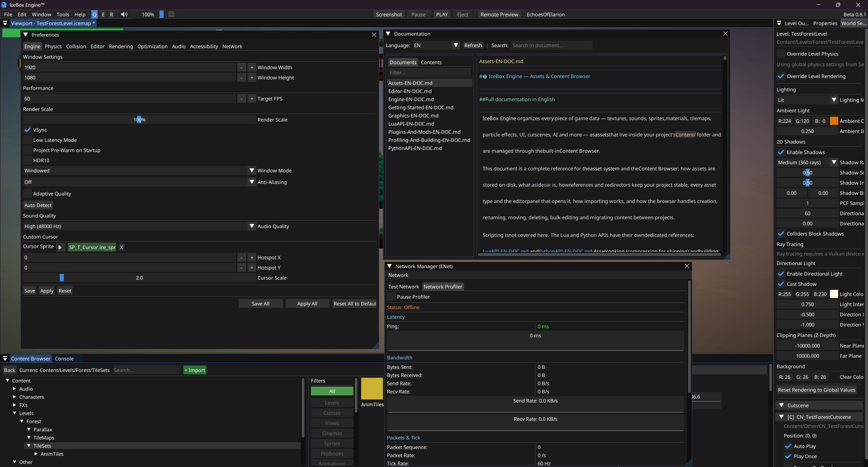Open the orange Ambient Color swatch
868x467 pixels.
click(x=834, y=121)
